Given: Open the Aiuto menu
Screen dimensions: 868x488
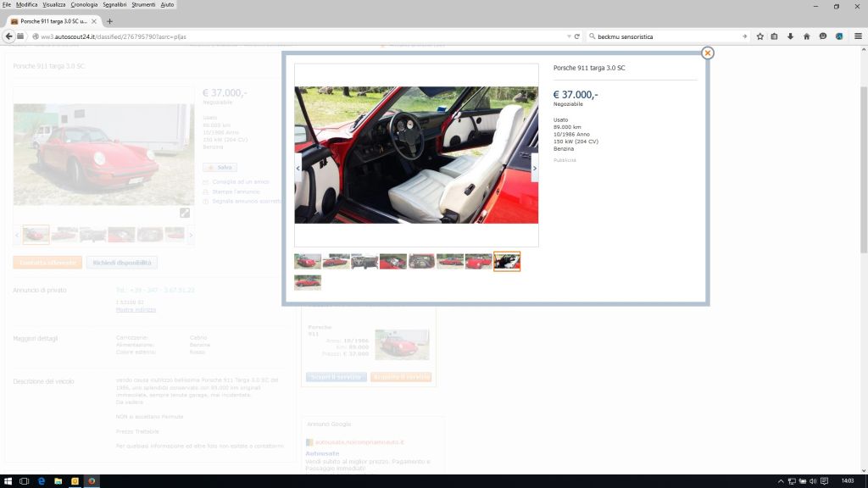Looking at the screenshot, I should coord(167,4).
